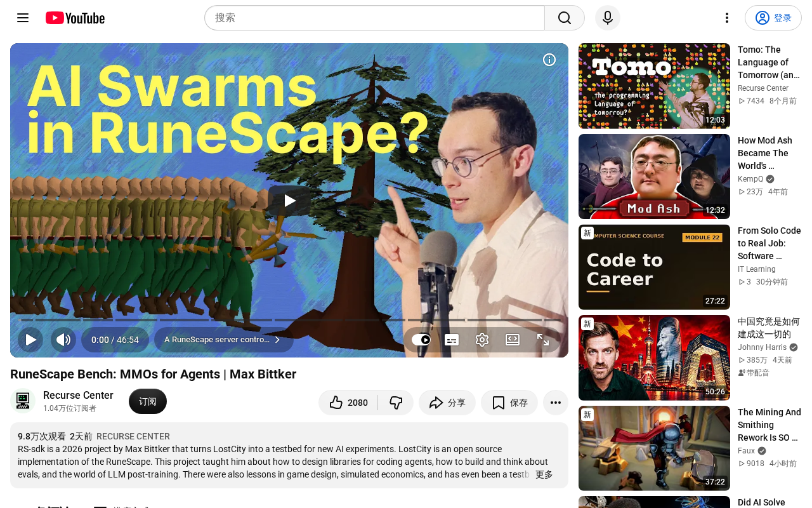812x508 pixels.
Task: Turn on subtitles/captions
Action: click(x=452, y=340)
